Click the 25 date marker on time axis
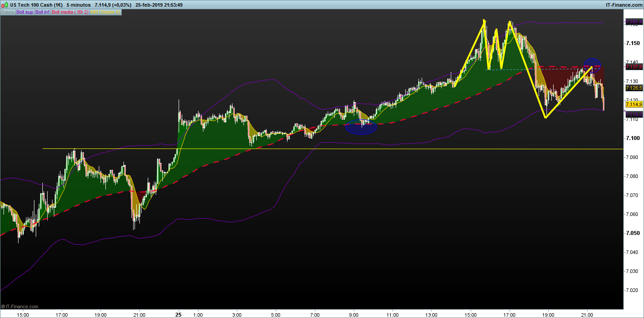Screen dimensions: 644x318 tap(178, 315)
